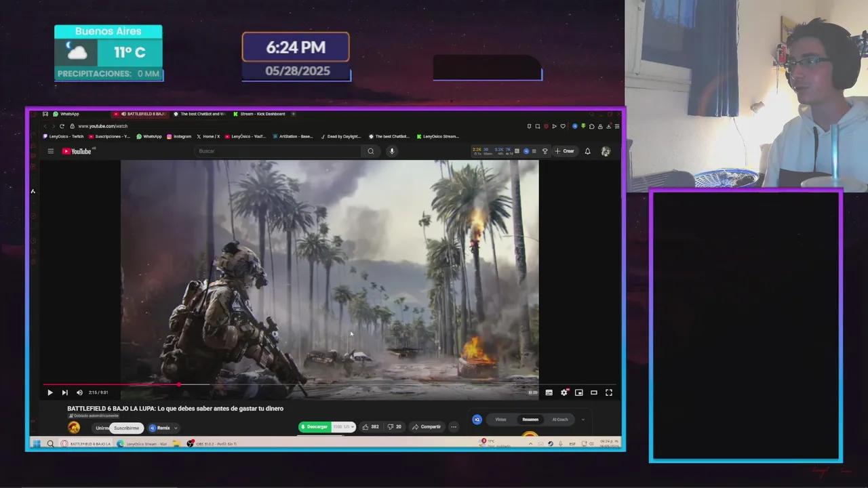Click the taskbar clock and date
Screen dimensions: 868x488
click(608, 444)
